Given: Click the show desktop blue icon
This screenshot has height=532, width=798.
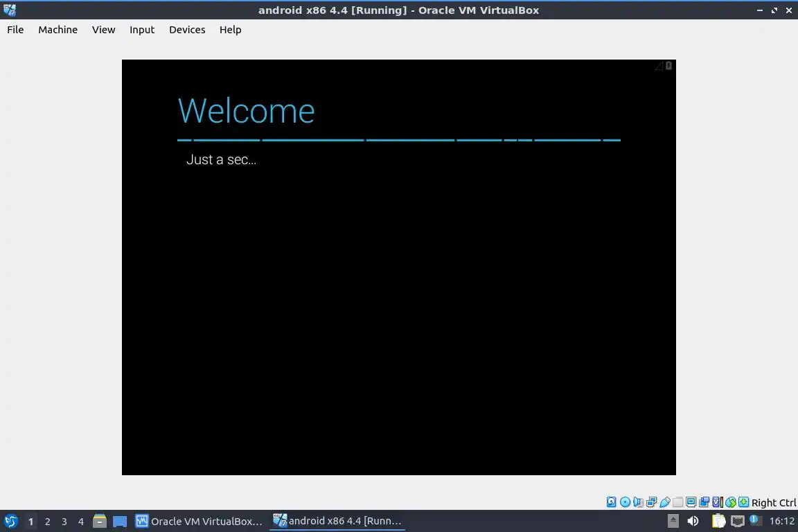Looking at the screenshot, I should [120, 522].
